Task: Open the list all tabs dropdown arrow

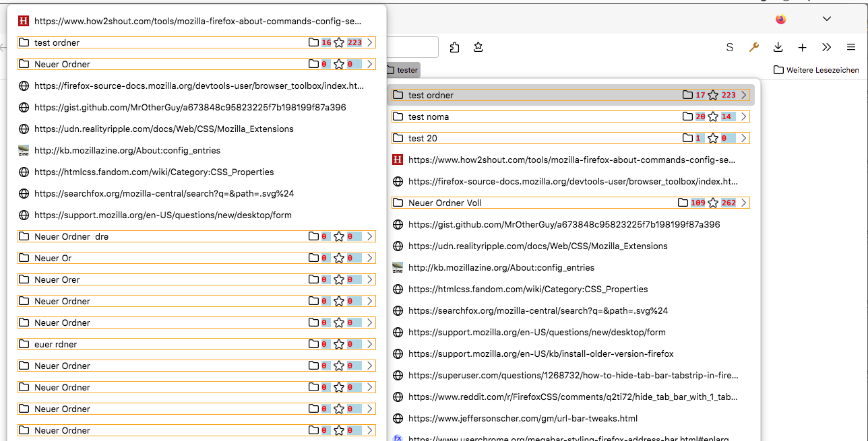Action: tap(827, 19)
